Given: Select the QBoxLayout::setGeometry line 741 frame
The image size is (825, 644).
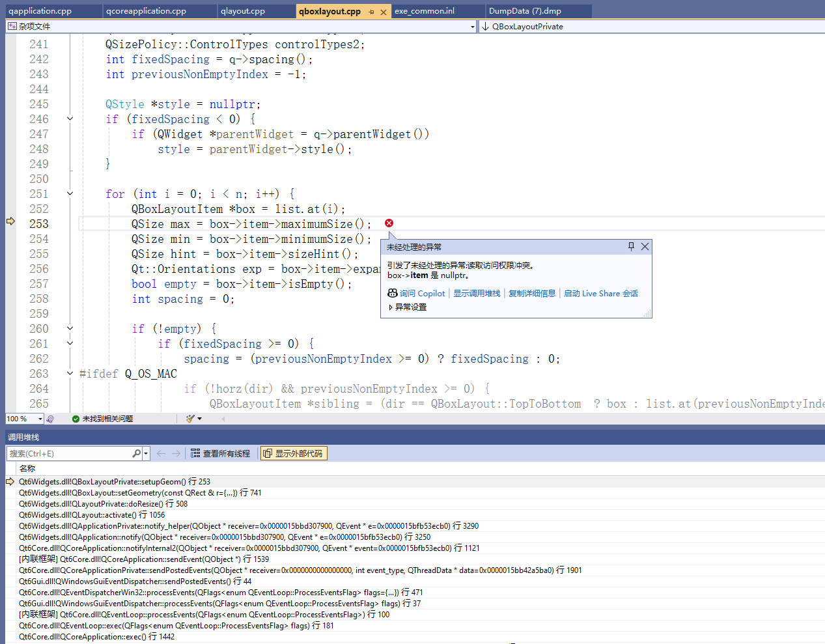Looking at the screenshot, I should point(140,493).
